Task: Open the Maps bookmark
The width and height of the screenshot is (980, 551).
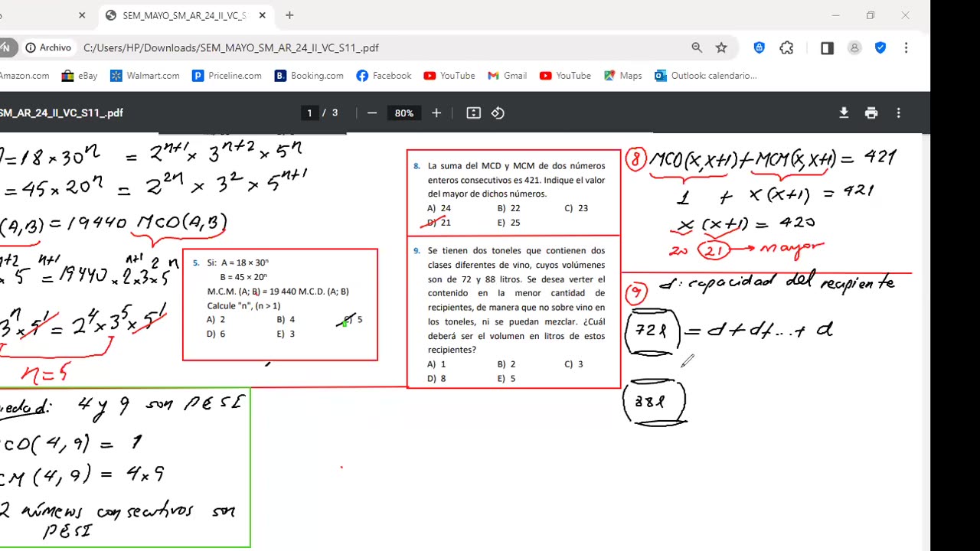Action: (x=623, y=76)
